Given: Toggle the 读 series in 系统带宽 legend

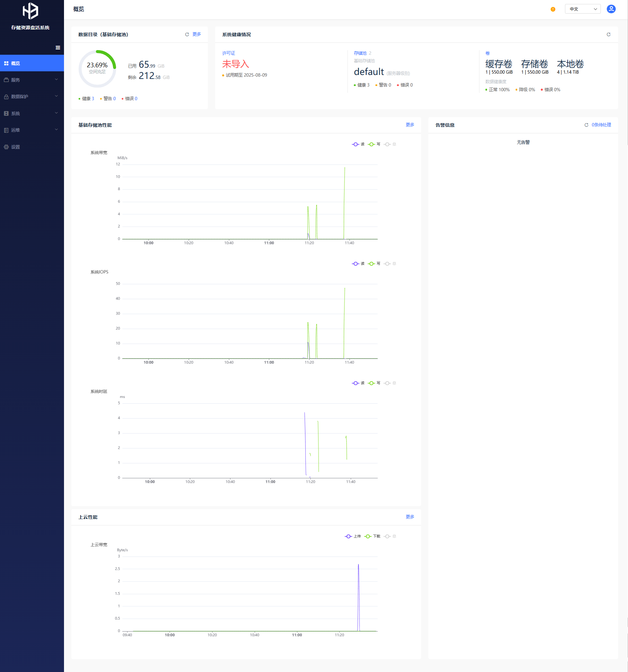Looking at the screenshot, I should tap(358, 144).
